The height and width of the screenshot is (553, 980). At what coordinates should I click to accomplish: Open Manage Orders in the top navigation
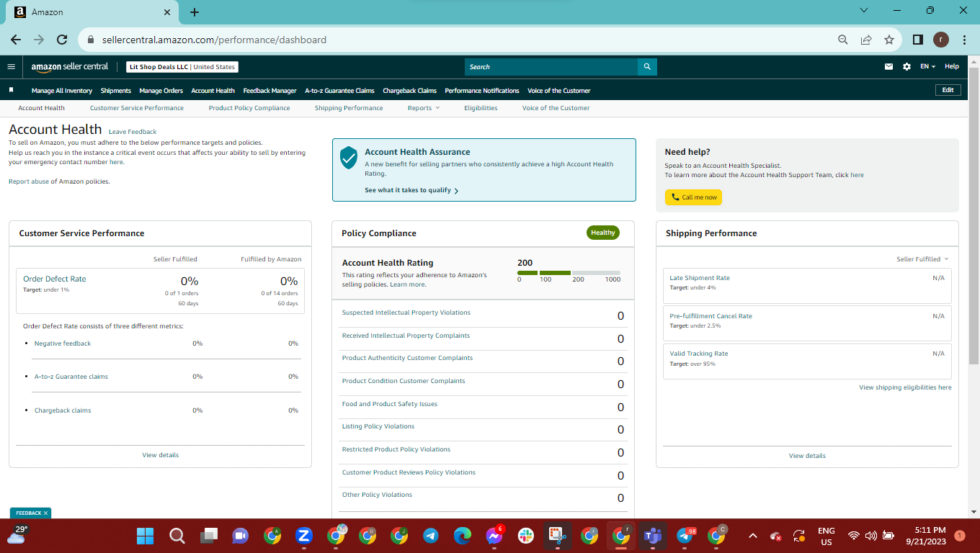pyautogui.click(x=161, y=91)
